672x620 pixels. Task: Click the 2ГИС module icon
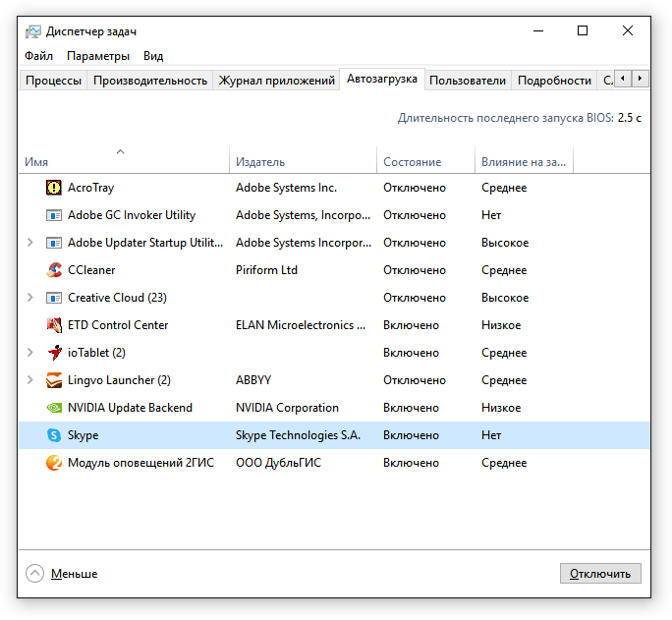pyautogui.click(x=54, y=463)
